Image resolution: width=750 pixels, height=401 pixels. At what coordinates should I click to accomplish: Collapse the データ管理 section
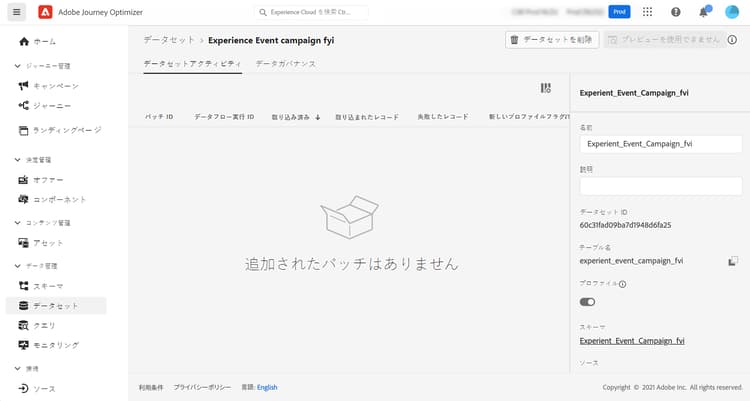tap(18, 266)
